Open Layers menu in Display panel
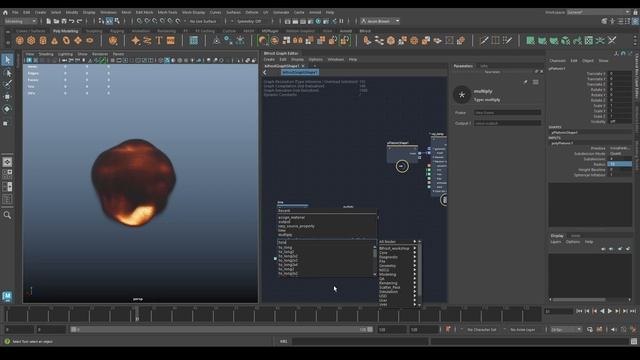 tap(556, 242)
